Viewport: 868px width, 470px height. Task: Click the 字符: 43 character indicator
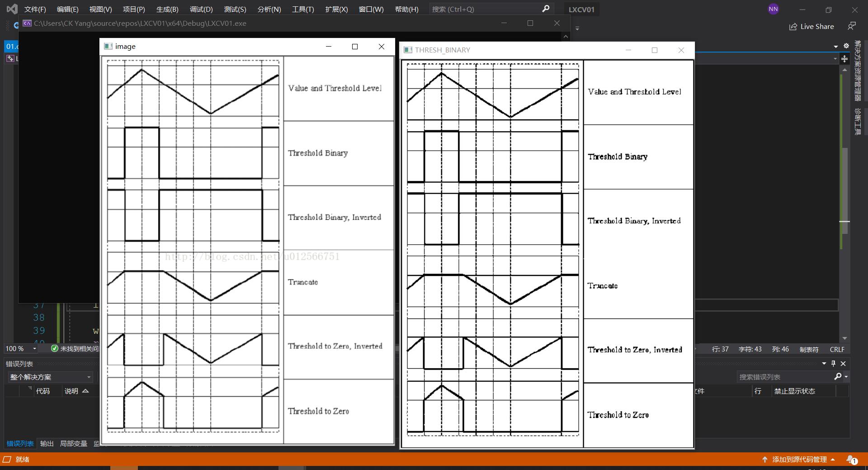pos(750,349)
